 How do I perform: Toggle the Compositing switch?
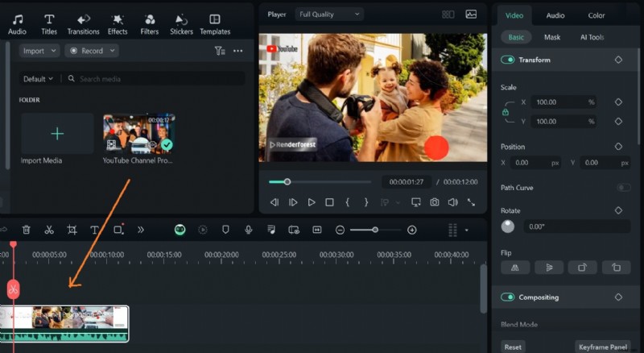[508, 297]
